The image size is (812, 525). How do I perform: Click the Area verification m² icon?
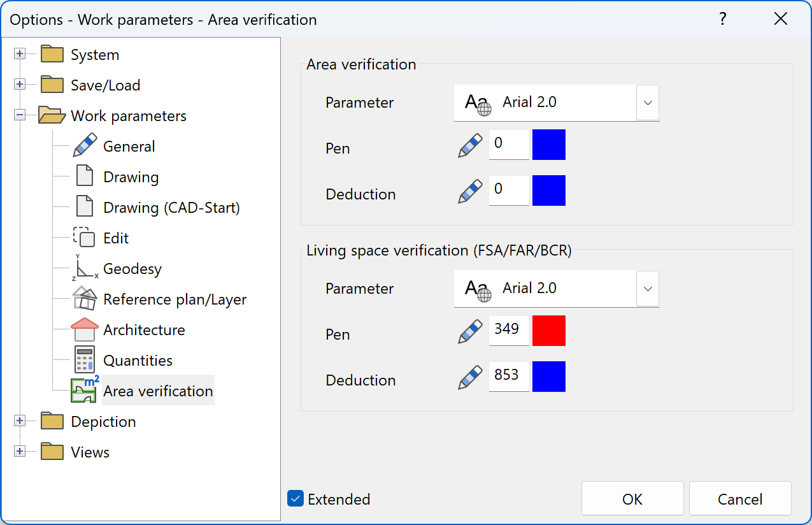[83, 389]
